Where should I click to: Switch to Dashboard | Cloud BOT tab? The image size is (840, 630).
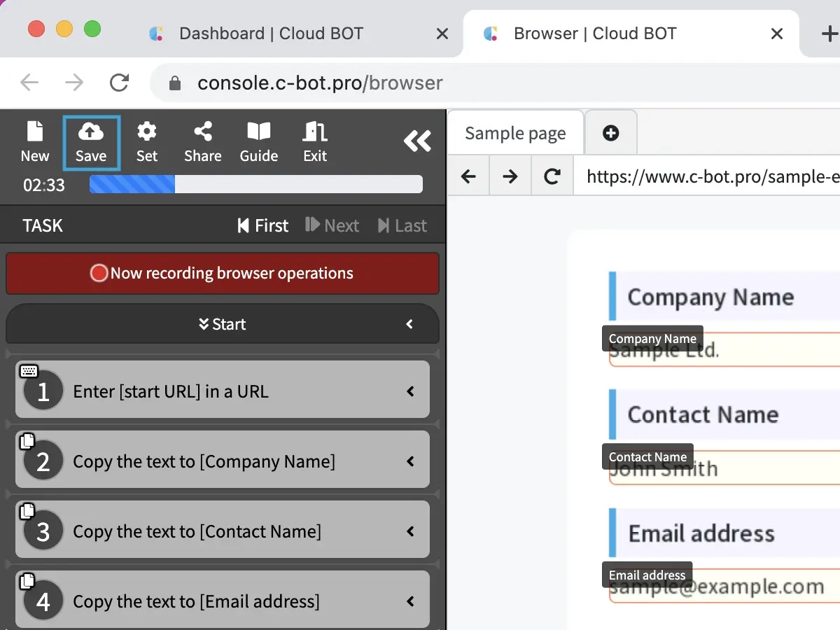click(x=271, y=34)
